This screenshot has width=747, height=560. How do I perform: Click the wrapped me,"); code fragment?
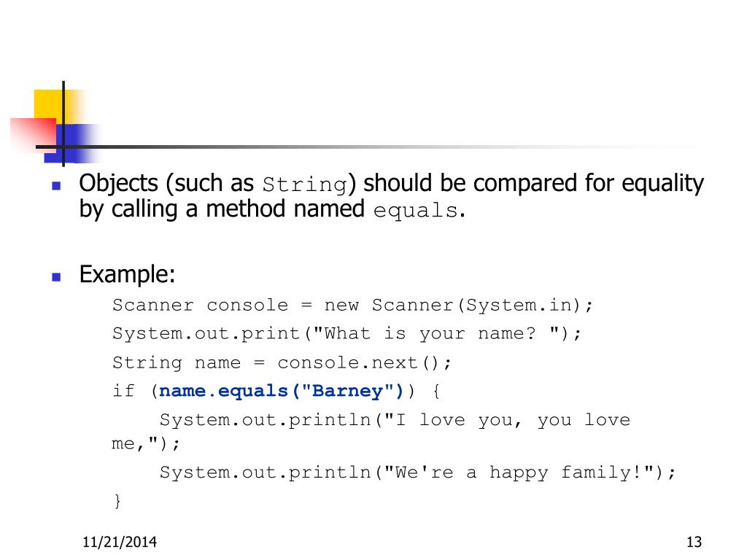pyautogui.click(x=146, y=444)
